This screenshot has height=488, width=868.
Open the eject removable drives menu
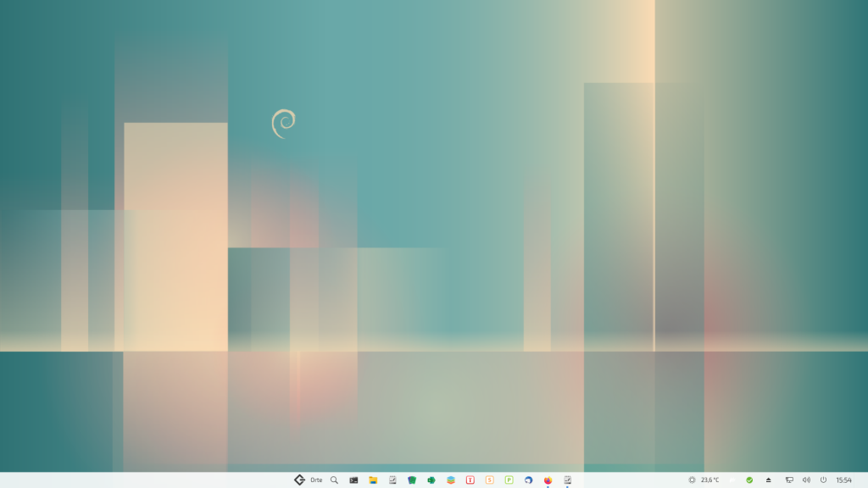pyautogui.click(x=769, y=480)
